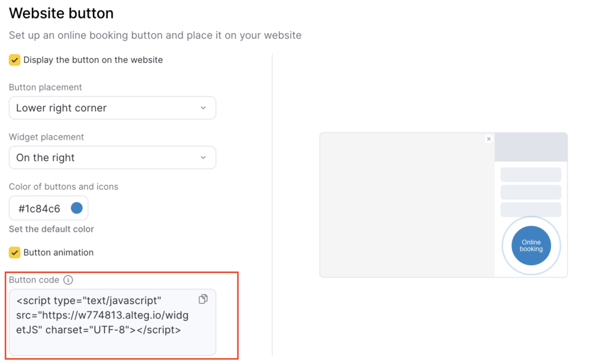Open the Button placement dropdown
The height and width of the screenshot is (364, 592).
(112, 108)
